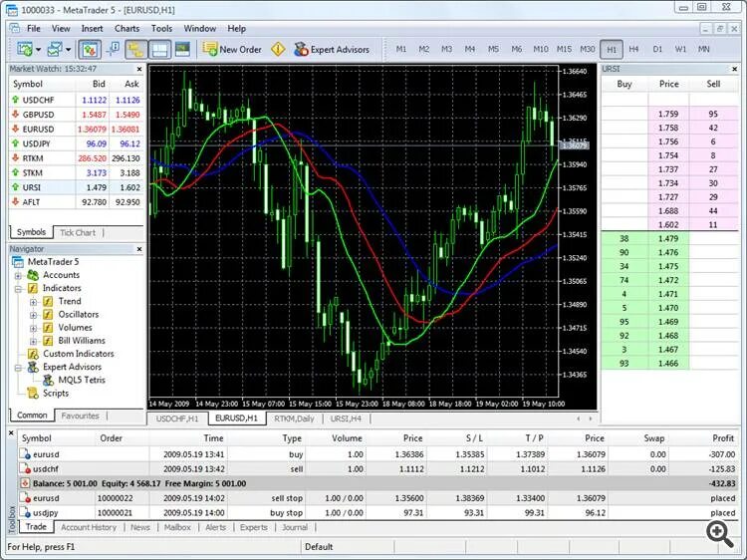Collapse the Indicators tree node
Image resolution: width=747 pixels, height=560 pixels.
[x=18, y=289]
